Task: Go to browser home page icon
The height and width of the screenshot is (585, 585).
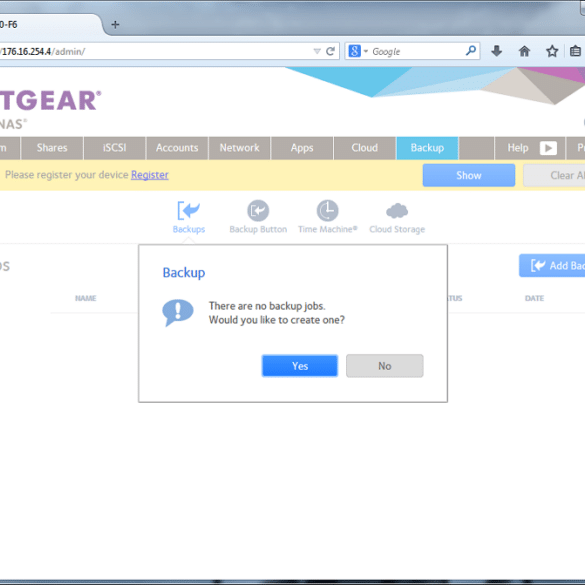Action: pos(524,51)
